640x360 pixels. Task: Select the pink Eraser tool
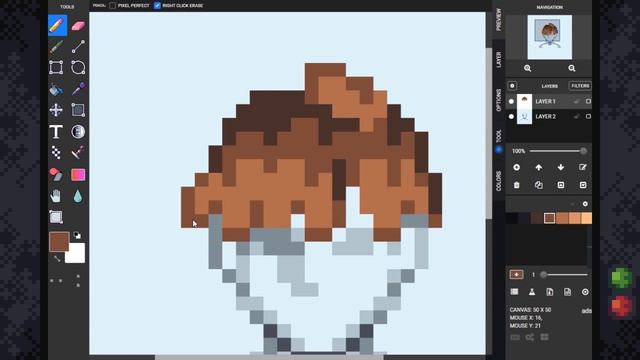[78, 25]
